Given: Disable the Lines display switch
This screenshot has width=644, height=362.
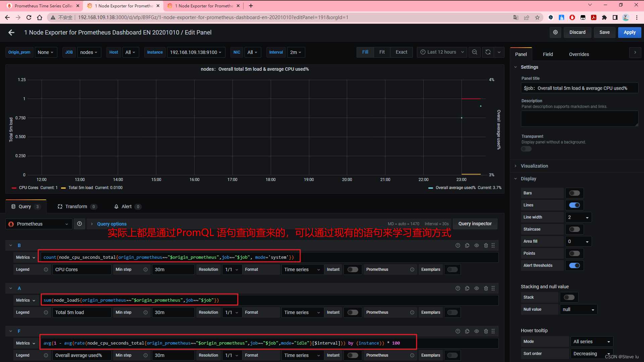Looking at the screenshot, I should [575, 205].
